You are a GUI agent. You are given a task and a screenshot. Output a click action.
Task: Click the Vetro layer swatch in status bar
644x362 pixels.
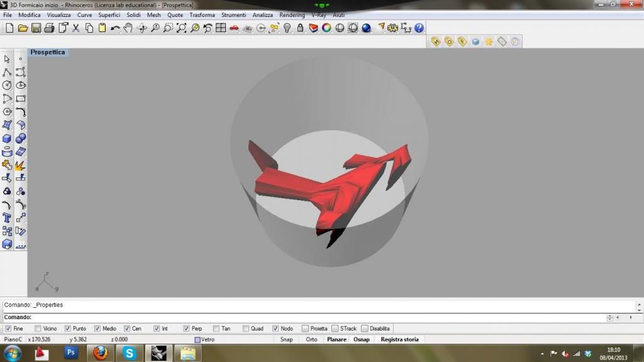coord(197,340)
